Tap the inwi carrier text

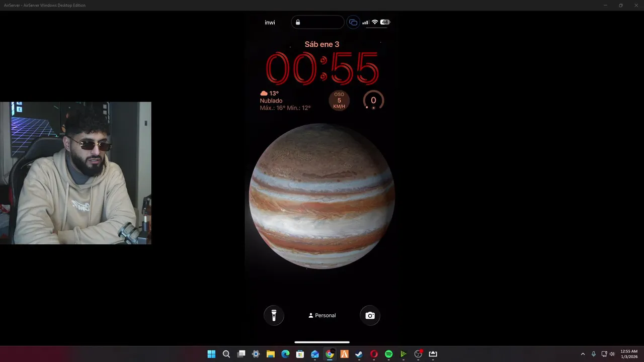coord(270,23)
